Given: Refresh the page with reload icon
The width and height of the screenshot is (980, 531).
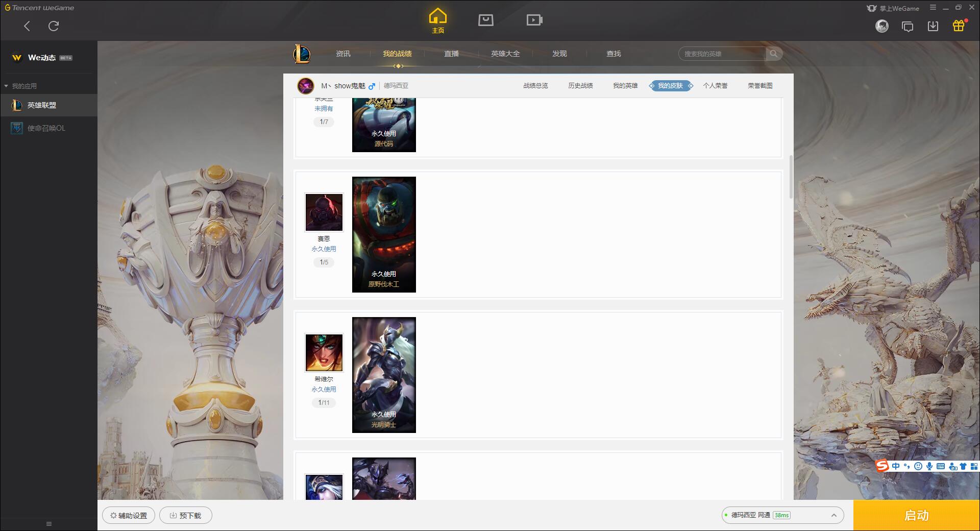Looking at the screenshot, I should [x=54, y=26].
